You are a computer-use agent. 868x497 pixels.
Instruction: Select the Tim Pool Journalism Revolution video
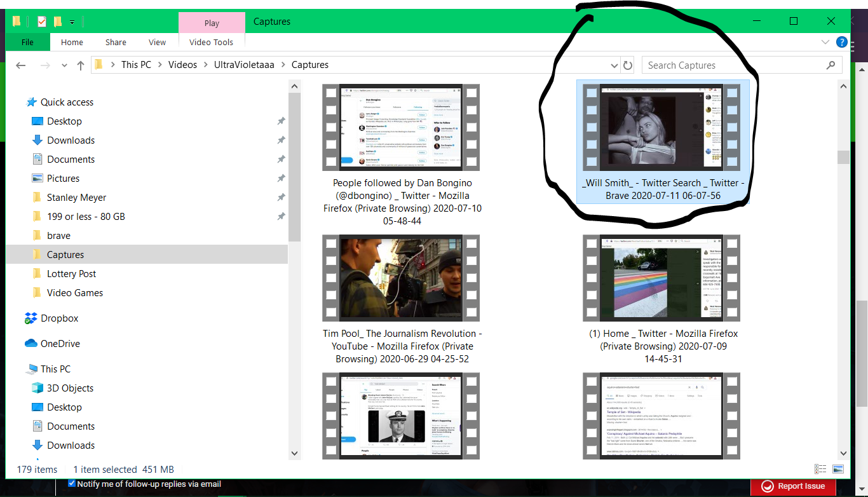click(401, 278)
